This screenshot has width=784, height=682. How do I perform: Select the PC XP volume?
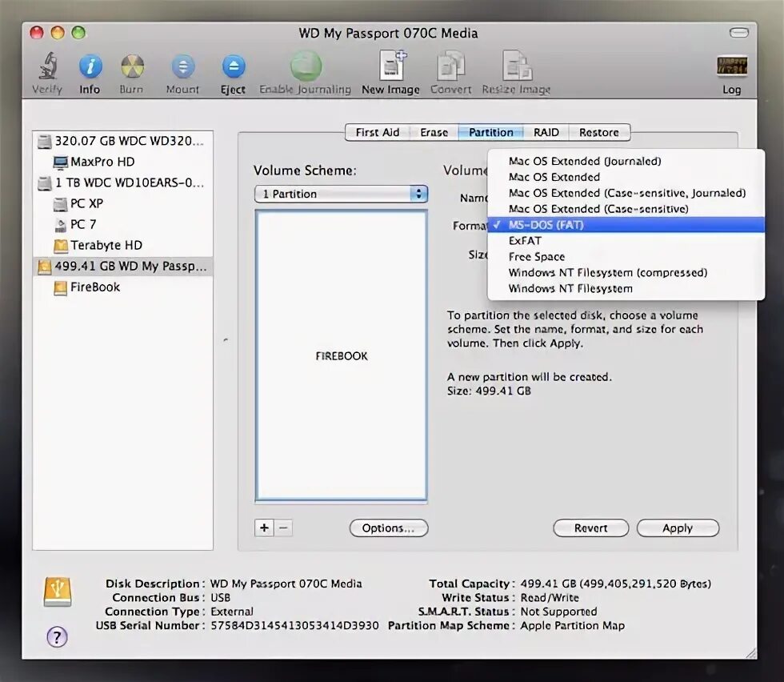click(122, 203)
